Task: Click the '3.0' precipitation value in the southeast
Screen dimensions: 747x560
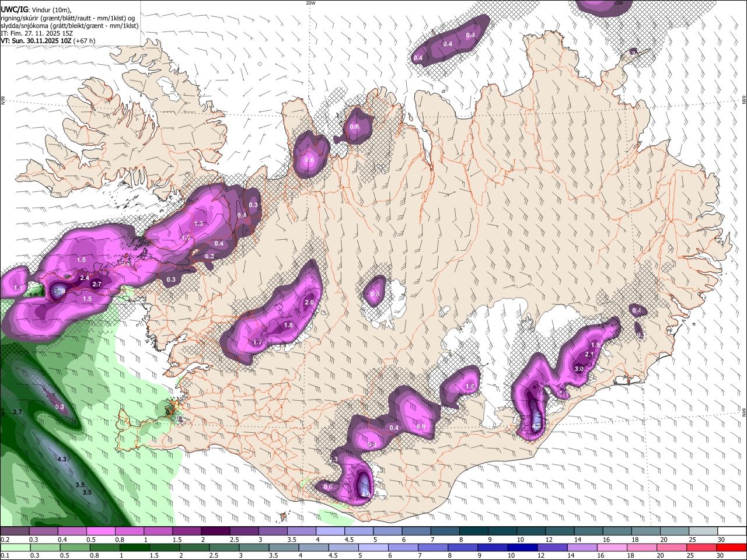Action: click(579, 369)
